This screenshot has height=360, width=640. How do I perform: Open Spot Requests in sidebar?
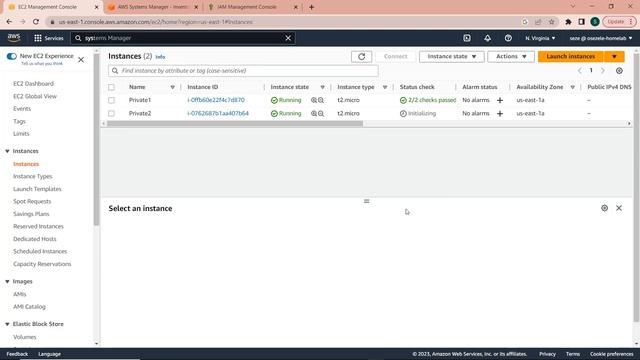32,201
